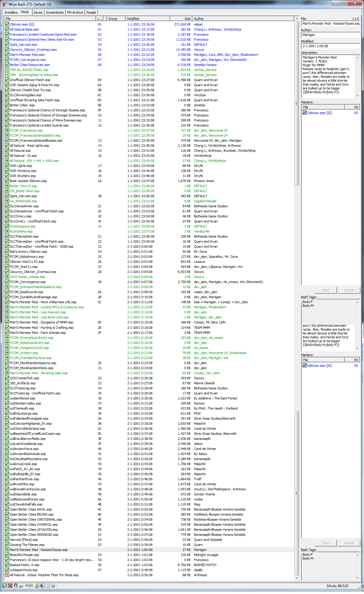
Task: Toggle checkbox for Bashed Patch, 0.esp
Action: tap(7, 565)
